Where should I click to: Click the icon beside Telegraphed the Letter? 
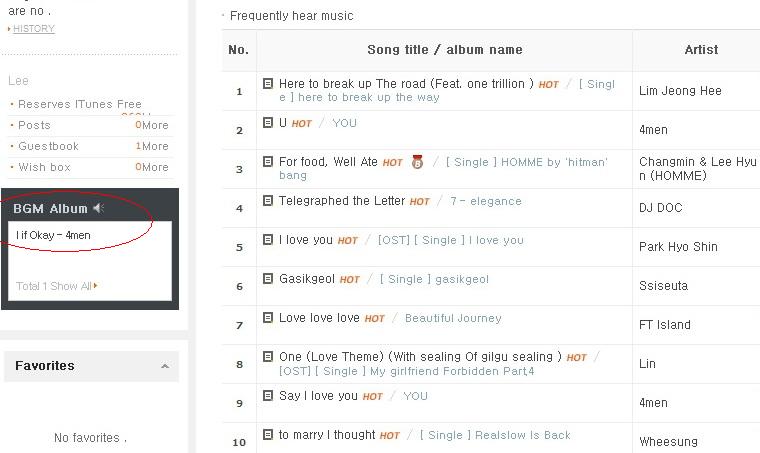click(268, 201)
